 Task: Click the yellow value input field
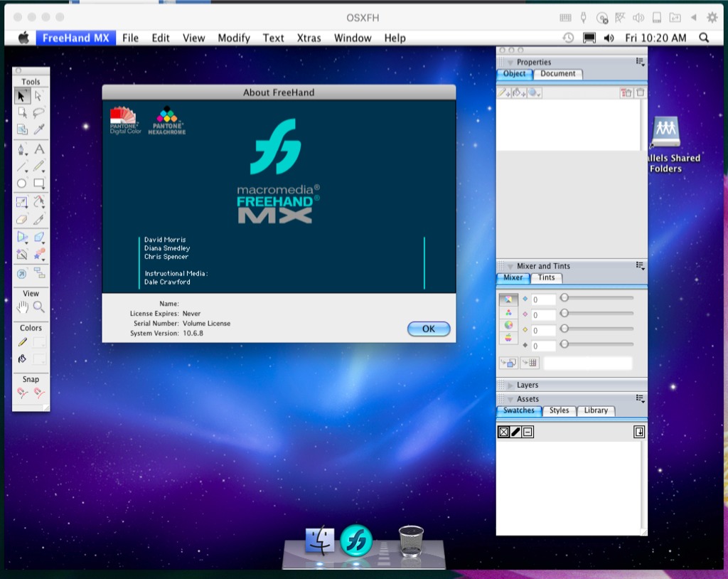[543, 330]
